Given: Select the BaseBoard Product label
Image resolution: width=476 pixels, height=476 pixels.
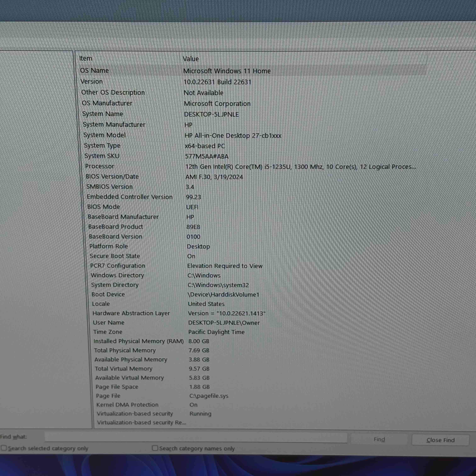Looking at the screenshot, I should click(x=116, y=227).
